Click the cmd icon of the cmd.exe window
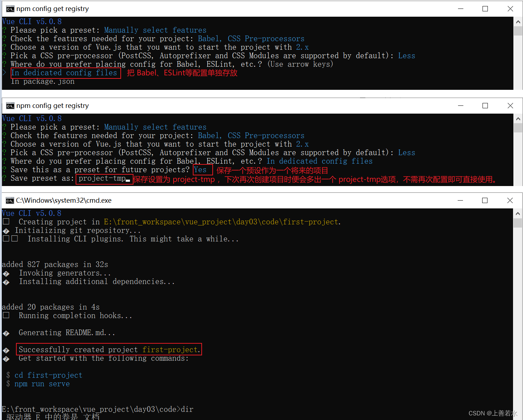Viewport: 523px width, 420px height. tap(10, 201)
